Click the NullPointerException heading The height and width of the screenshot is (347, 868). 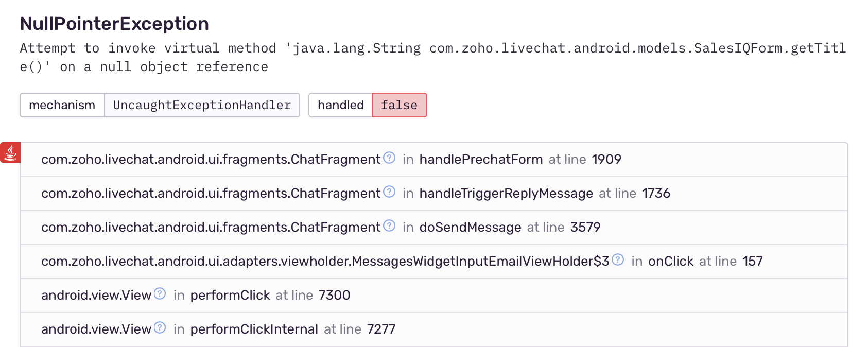[113, 23]
